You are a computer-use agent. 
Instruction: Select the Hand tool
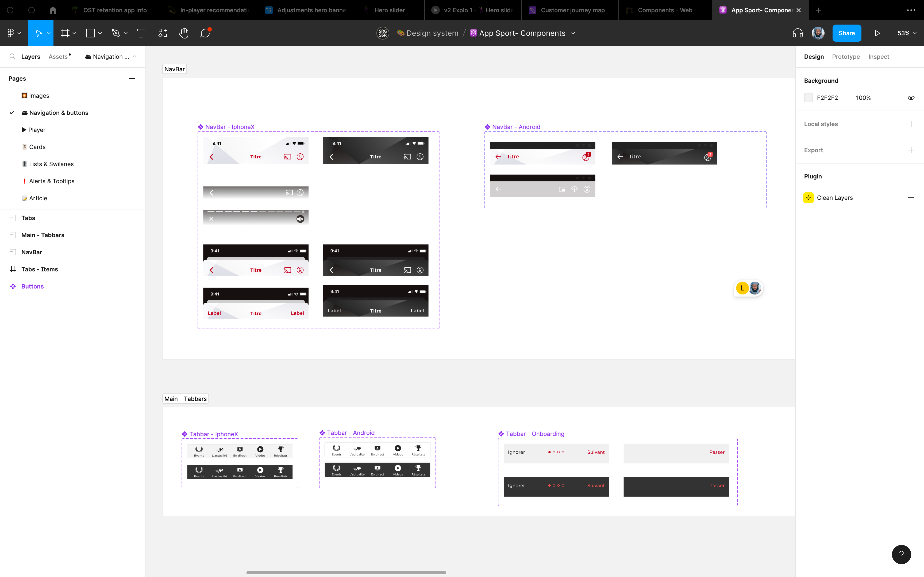tap(184, 33)
